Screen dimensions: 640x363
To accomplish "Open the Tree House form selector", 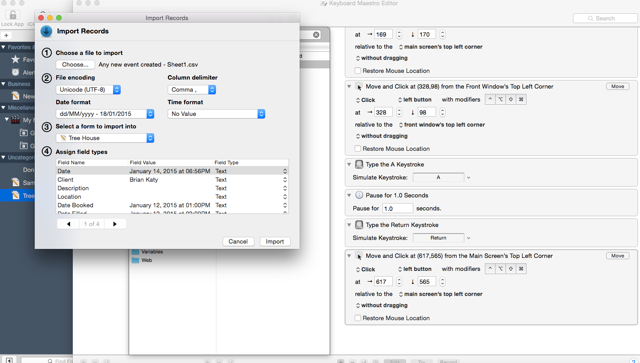I will tap(105, 138).
